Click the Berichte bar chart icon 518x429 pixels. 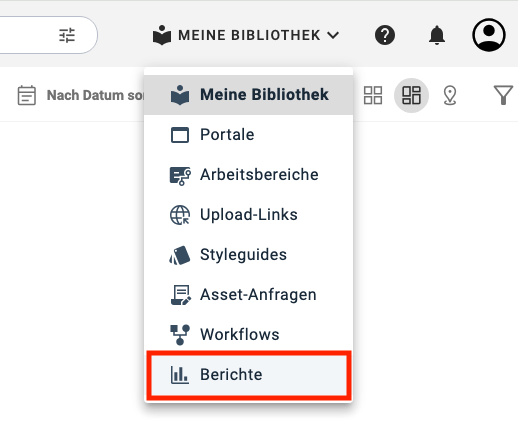180,375
